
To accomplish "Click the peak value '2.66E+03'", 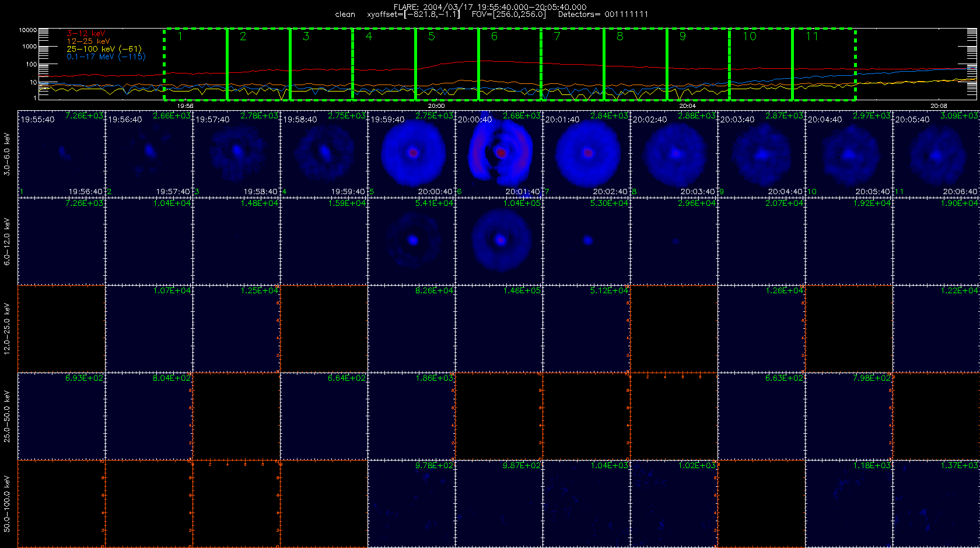I will 172,116.
